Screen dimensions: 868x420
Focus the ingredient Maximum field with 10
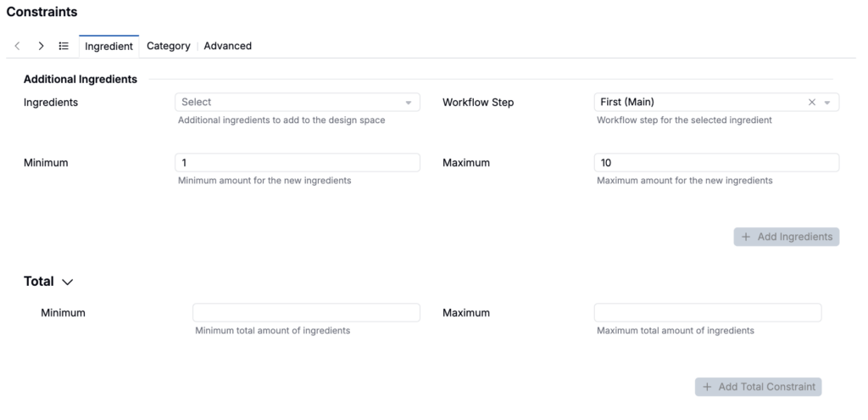(716, 163)
